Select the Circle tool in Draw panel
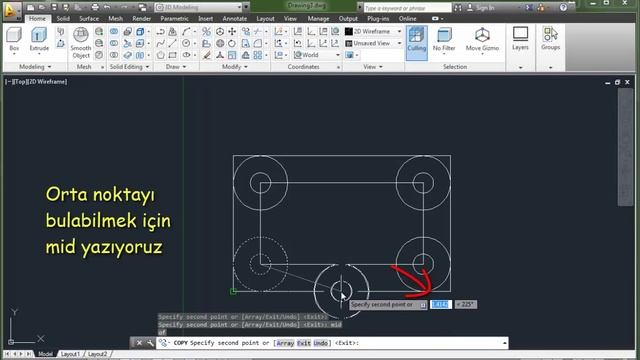 (187, 43)
